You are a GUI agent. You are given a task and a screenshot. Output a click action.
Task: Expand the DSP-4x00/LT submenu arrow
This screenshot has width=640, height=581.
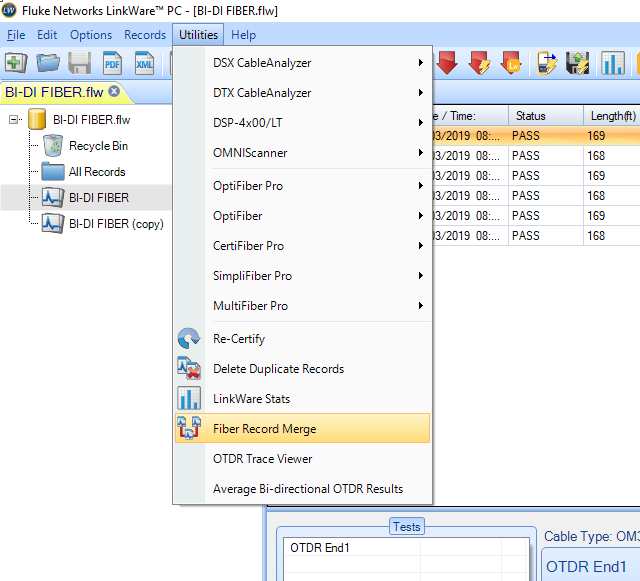[420, 122]
